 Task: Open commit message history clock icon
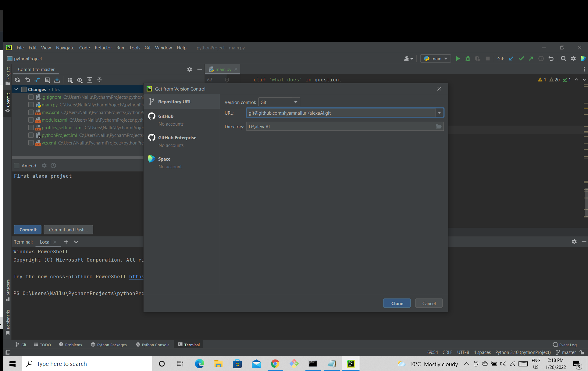pyautogui.click(x=53, y=166)
